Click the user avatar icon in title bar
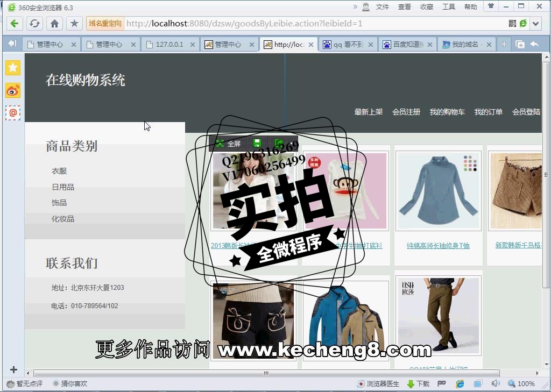Image resolution: width=551 pixels, height=392 pixels. point(366,6)
